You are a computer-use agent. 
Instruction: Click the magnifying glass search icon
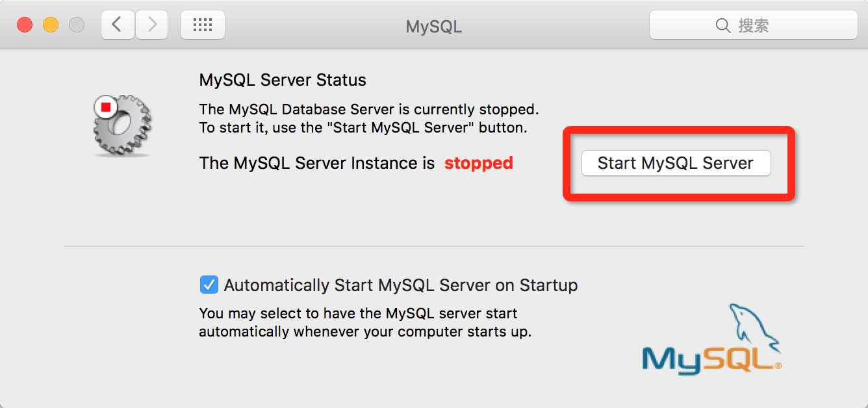722,26
